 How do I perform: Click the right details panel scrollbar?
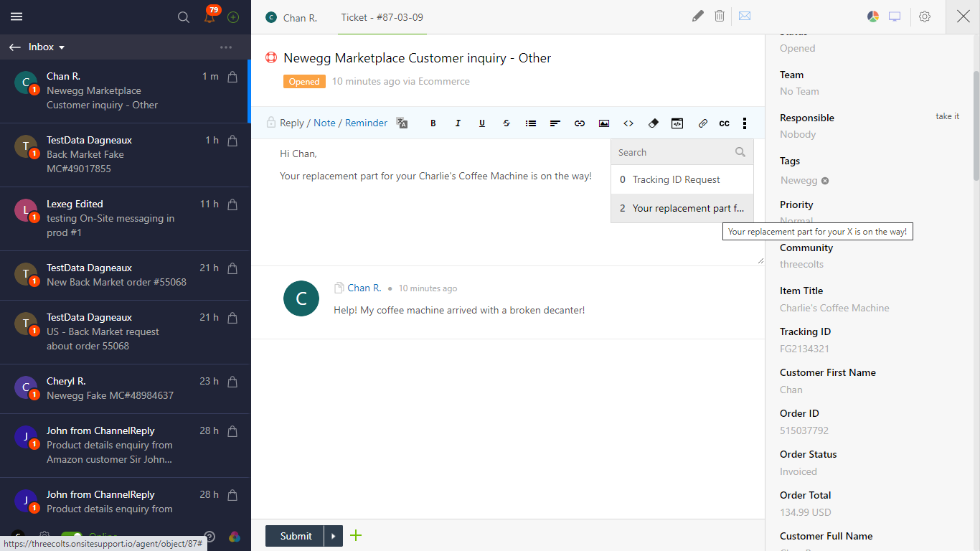pyautogui.click(x=976, y=126)
